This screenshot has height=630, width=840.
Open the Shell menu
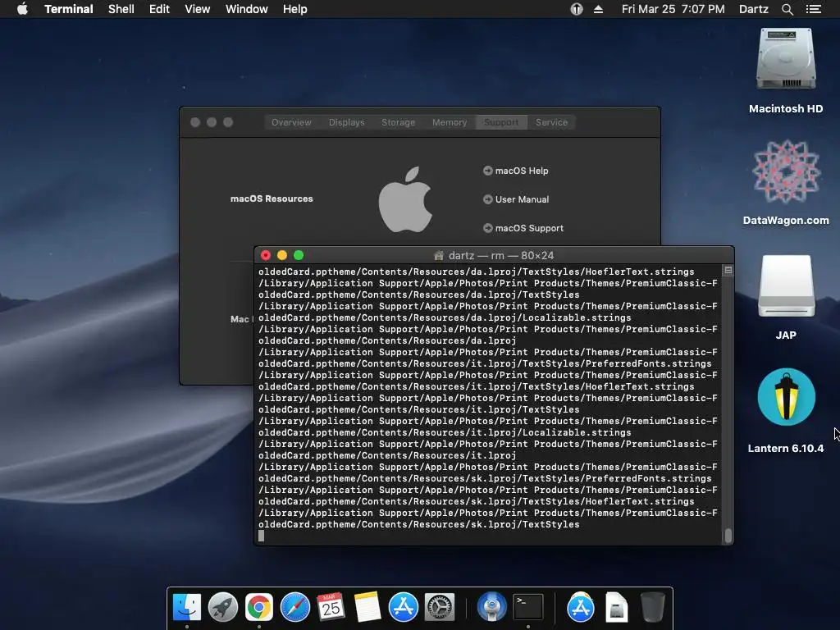tap(121, 9)
